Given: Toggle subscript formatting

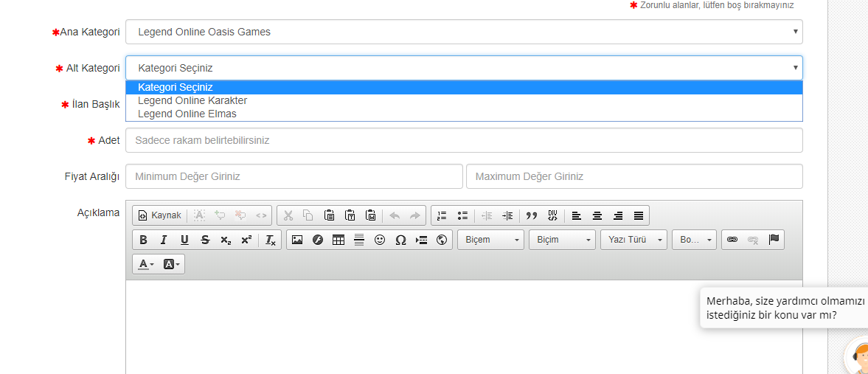Looking at the screenshot, I should point(226,240).
